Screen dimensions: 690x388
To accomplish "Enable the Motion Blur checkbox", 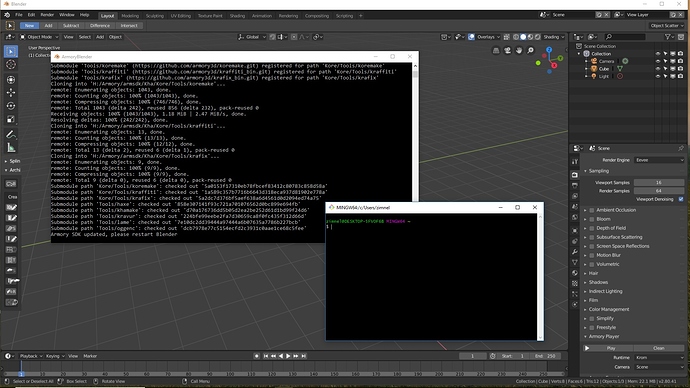I will click(592, 255).
